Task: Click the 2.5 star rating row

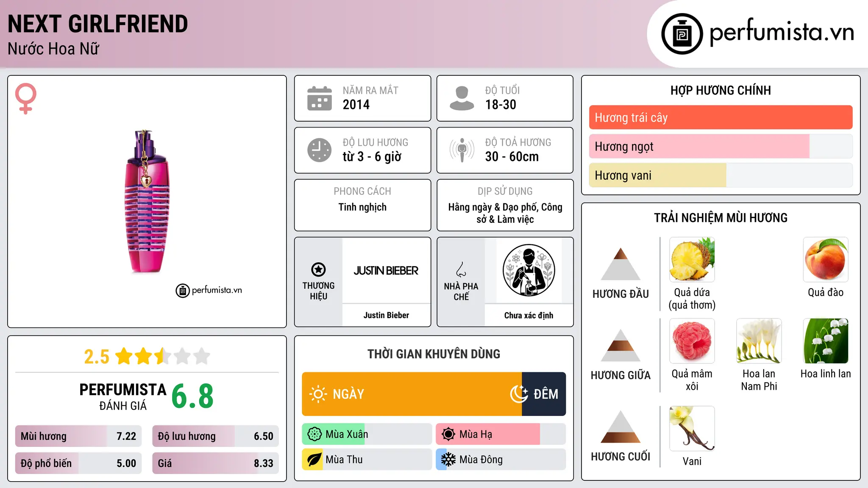Action: [x=147, y=356]
